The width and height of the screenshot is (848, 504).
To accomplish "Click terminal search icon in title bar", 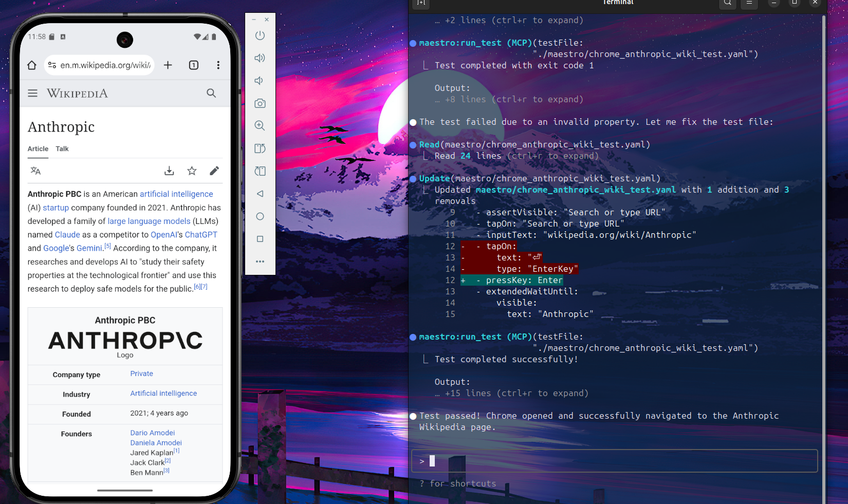I will [x=728, y=3].
